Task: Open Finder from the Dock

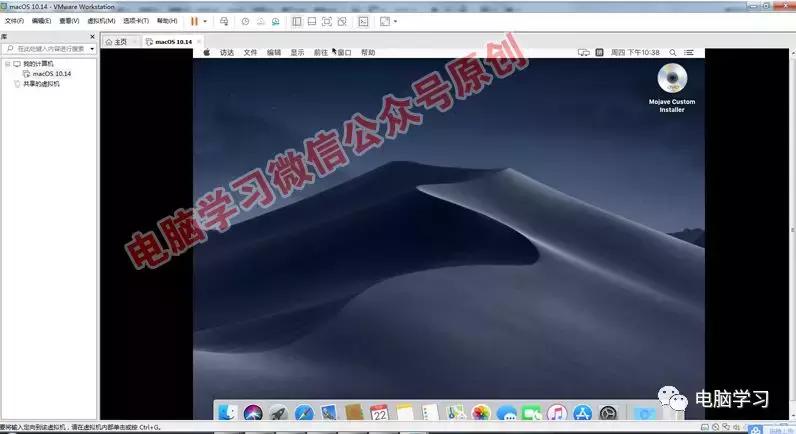Action: [x=227, y=414]
